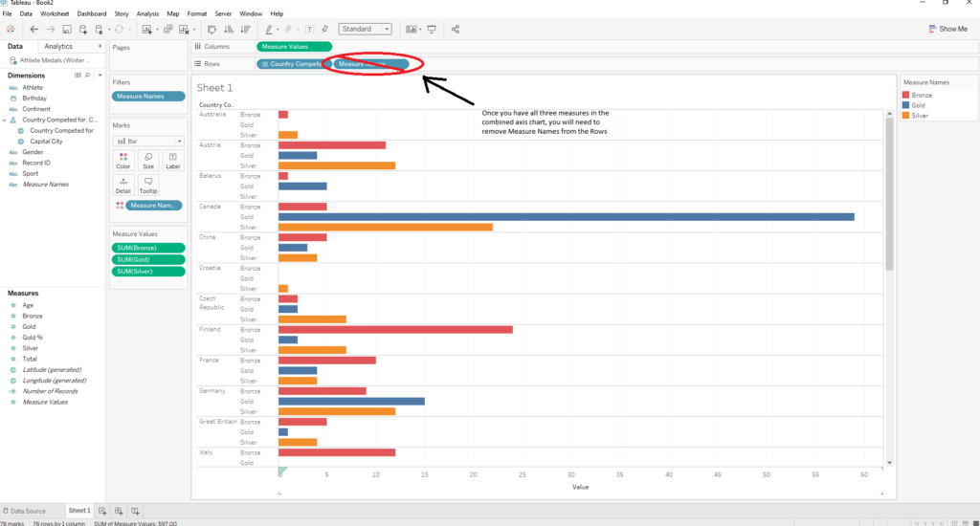Open the Bar mark type dropdown
This screenshot has width=980, height=526.
point(146,141)
